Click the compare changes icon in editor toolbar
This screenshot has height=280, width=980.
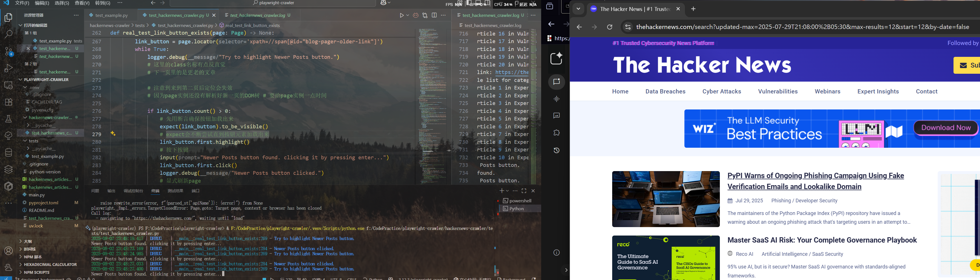(425, 15)
